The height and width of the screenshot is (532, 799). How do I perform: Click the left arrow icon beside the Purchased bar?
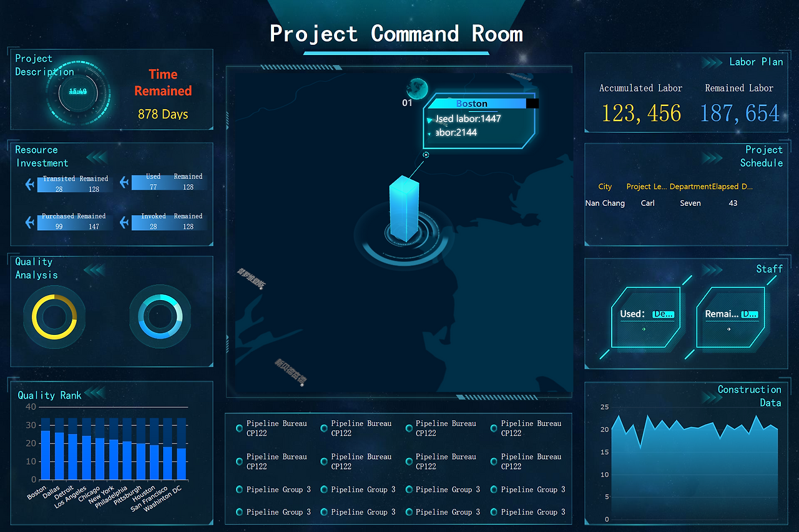click(29, 223)
